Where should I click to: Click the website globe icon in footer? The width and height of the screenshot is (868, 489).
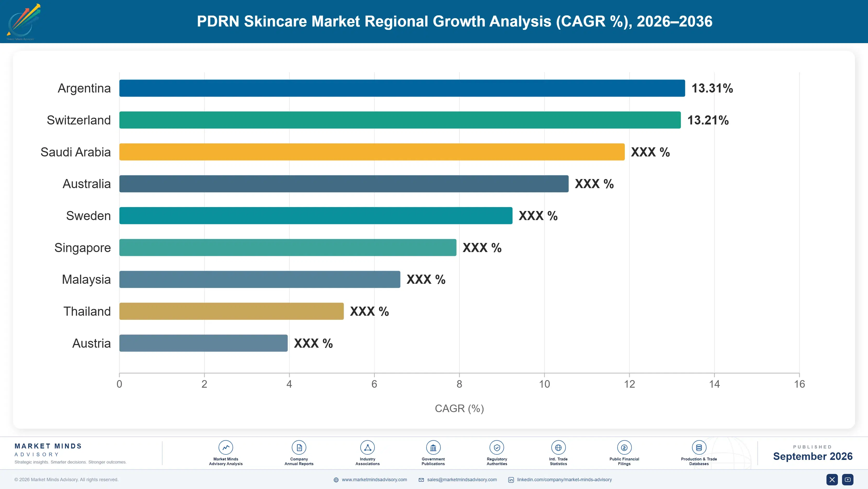click(x=336, y=480)
